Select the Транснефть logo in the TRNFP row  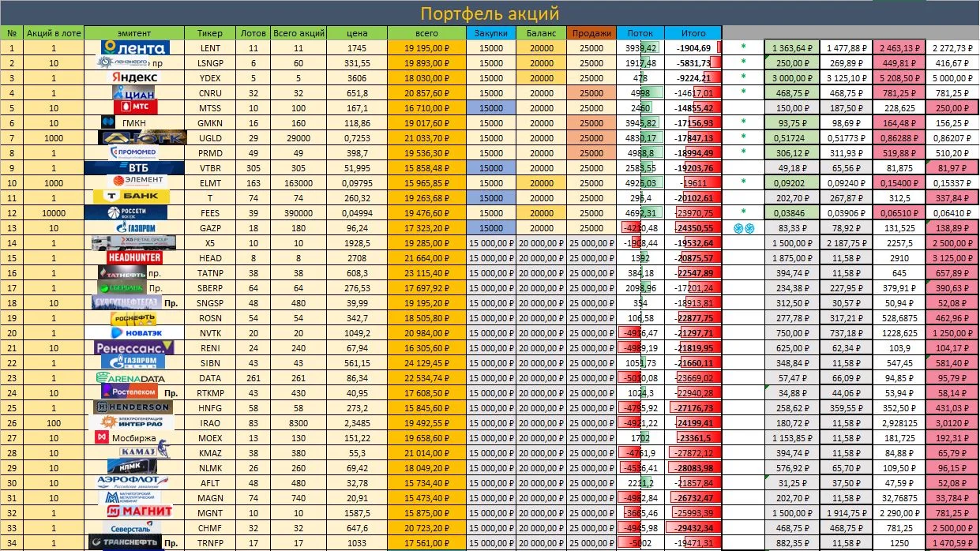[125, 542]
